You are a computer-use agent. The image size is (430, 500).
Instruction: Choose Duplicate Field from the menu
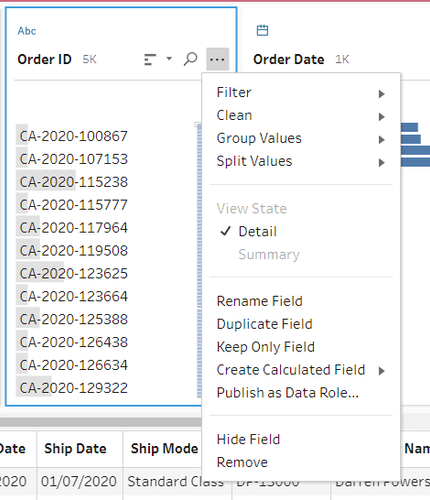301,324
